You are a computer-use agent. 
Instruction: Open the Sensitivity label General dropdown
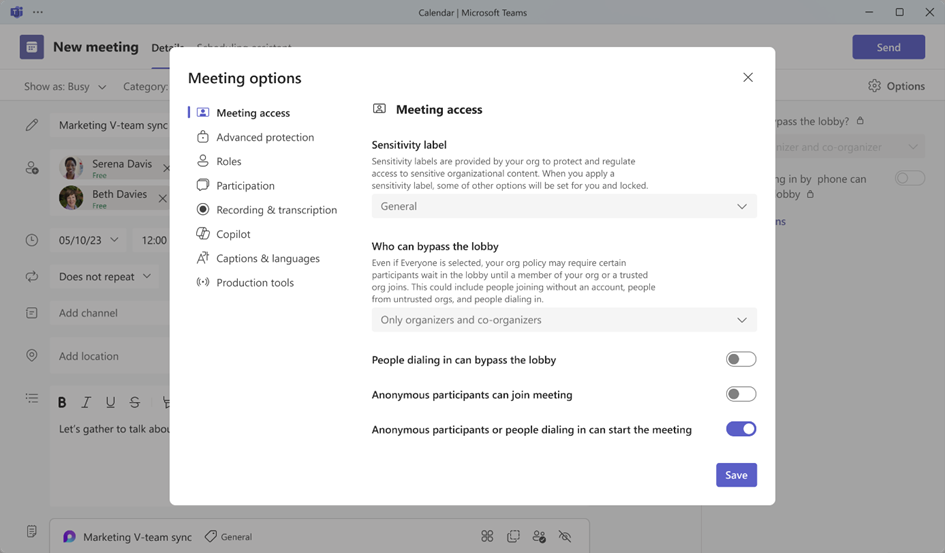(564, 206)
